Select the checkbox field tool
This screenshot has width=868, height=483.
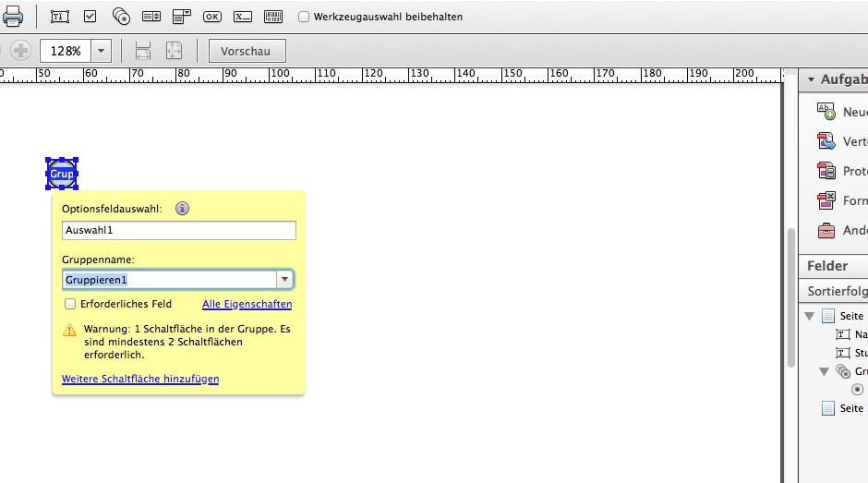click(90, 17)
